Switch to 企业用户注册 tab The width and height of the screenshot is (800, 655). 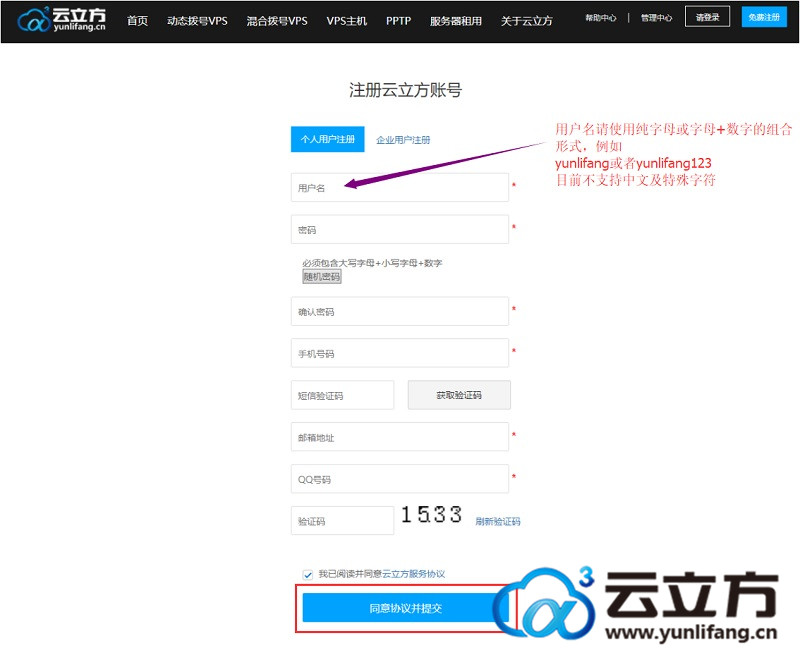[x=403, y=140]
